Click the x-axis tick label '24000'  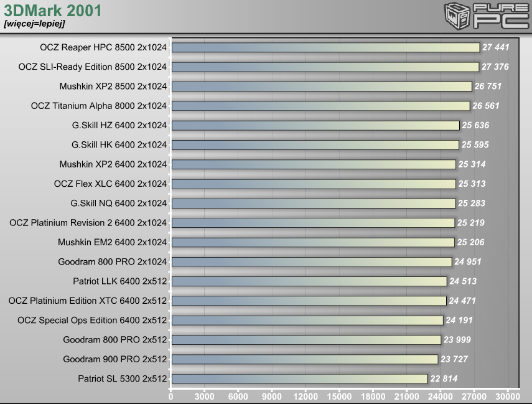440,397
